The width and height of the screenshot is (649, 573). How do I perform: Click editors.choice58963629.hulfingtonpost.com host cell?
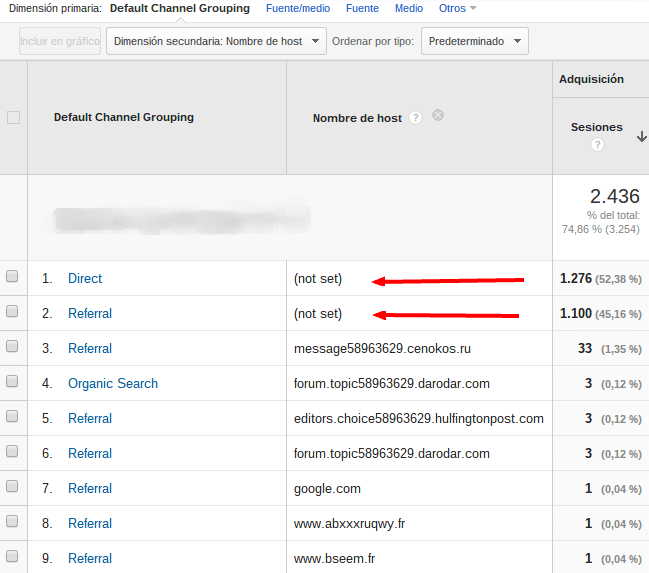point(418,419)
